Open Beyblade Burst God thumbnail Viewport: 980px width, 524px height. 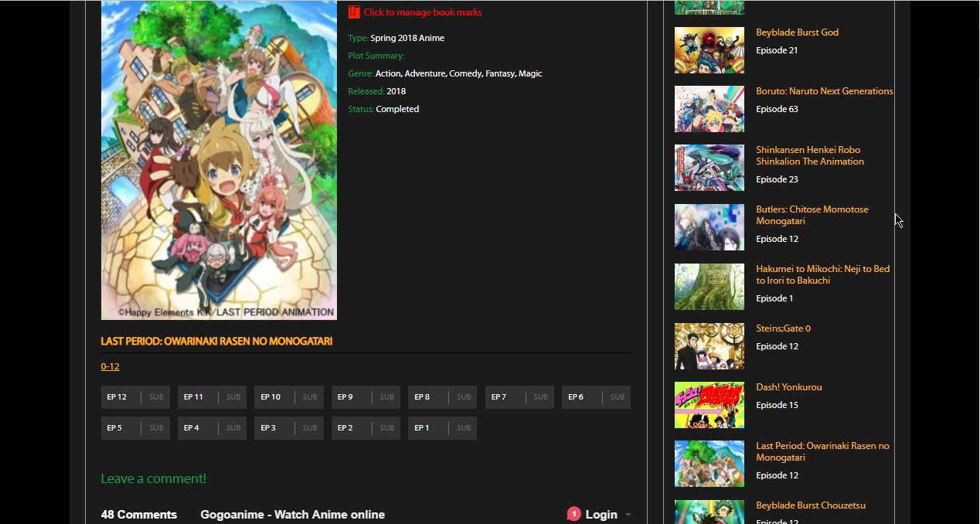(709, 50)
